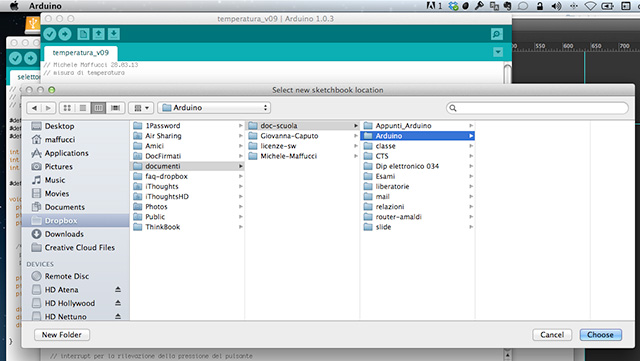The height and width of the screenshot is (361, 640).
Task: Click the search field in file dialog
Action: point(537,108)
